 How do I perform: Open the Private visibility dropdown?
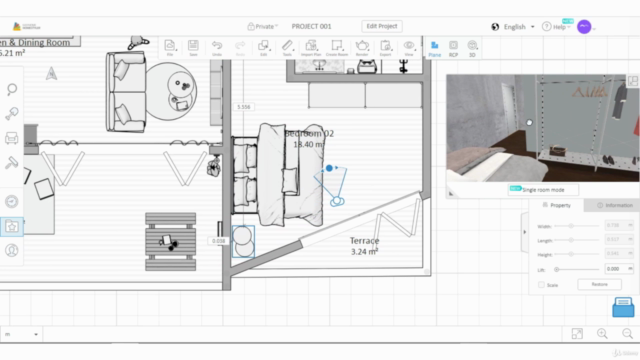tap(262, 27)
